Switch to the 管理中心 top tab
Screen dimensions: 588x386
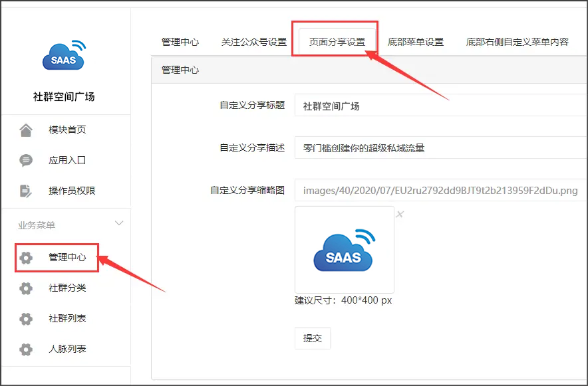tap(180, 42)
